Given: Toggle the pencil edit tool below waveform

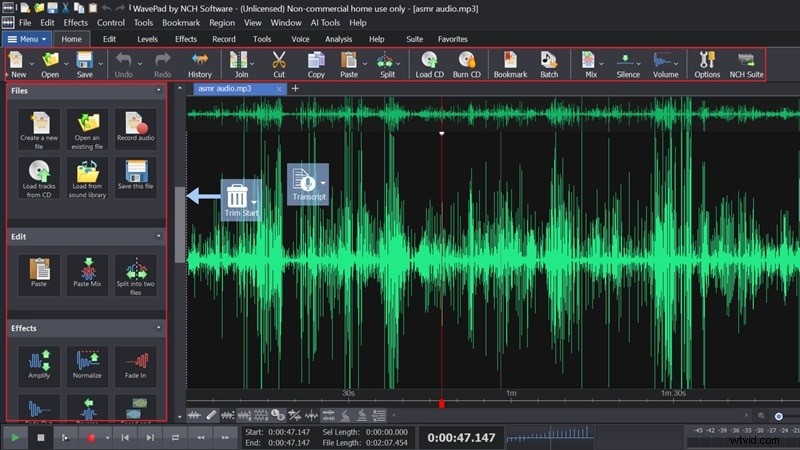Looking at the screenshot, I should point(211,415).
